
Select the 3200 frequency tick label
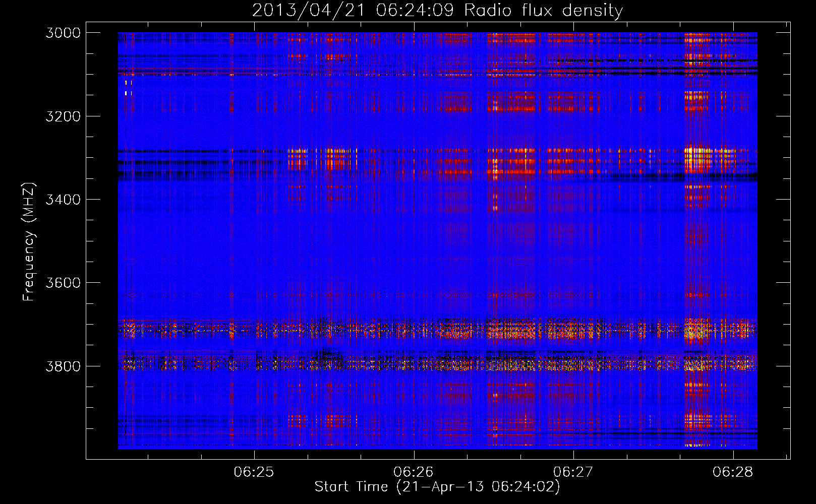tap(63, 116)
